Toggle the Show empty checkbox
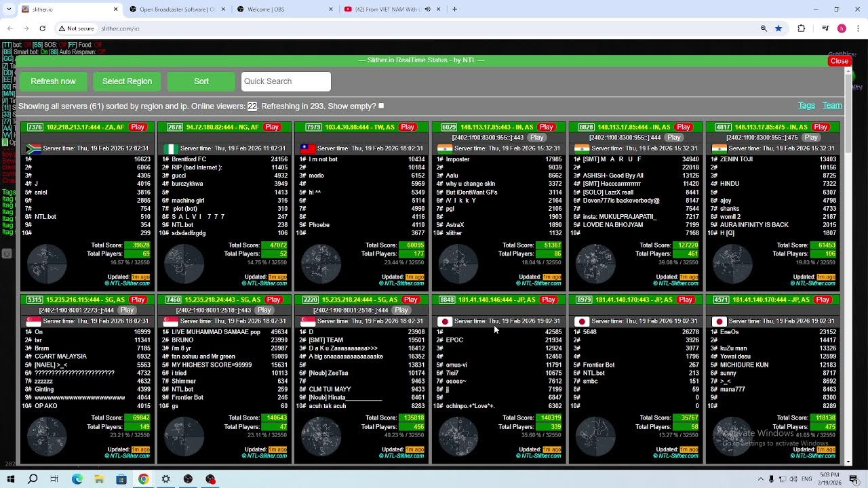The width and height of the screenshot is (868, 488). [x=381, y=106]
